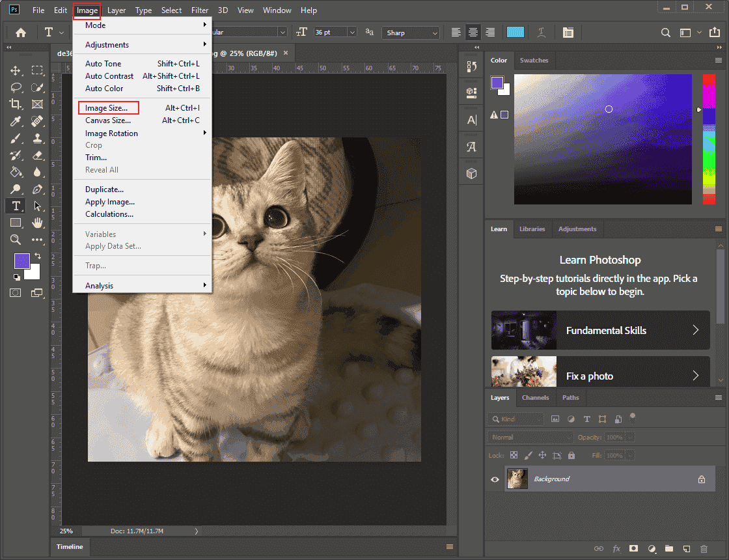The height and width of the screenshot is (560, 729).
Task: Select the Zoom tool
Action: tap(14, 238)
